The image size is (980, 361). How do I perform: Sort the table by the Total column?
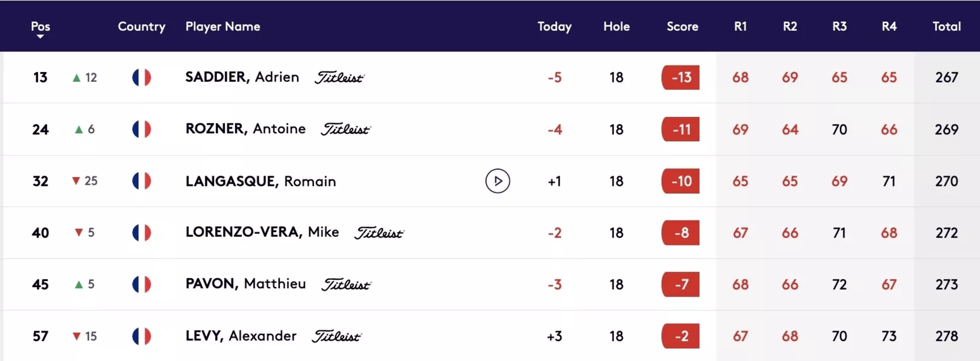(947, 27)
